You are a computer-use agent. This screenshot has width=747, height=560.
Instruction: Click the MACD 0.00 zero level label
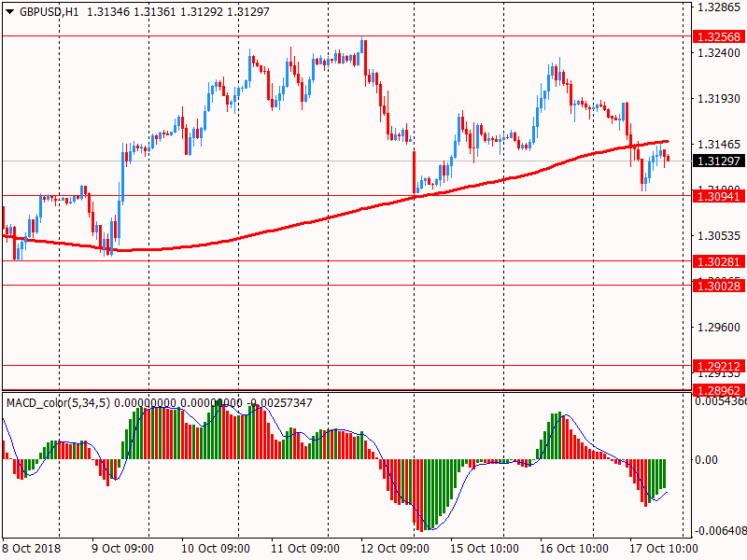point(707,459)
